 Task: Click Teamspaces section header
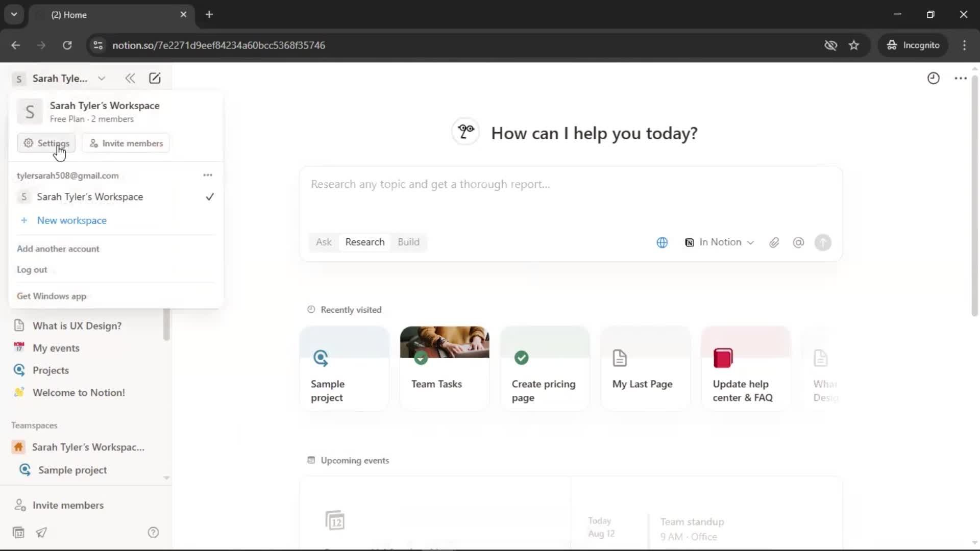pos(34,425)
